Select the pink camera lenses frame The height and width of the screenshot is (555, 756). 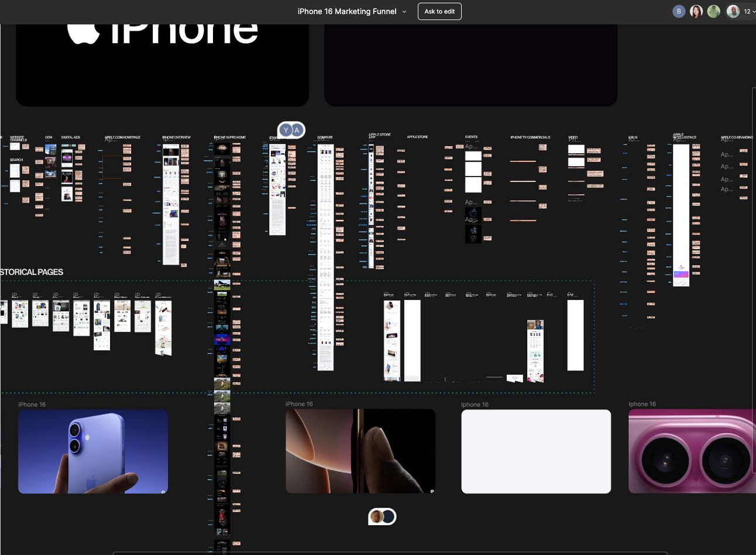[x=692, y=451]
